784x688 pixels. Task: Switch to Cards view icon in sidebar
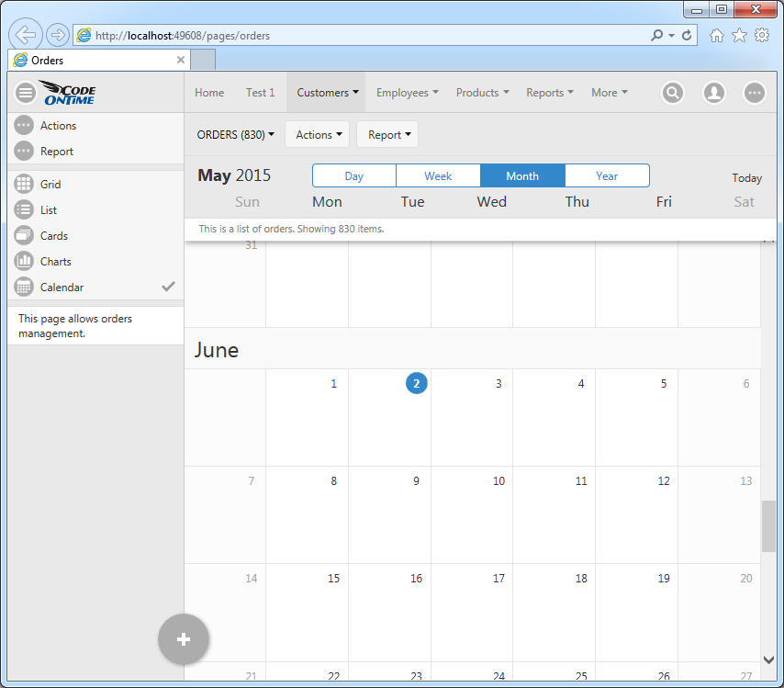click(x=24, y=235)
